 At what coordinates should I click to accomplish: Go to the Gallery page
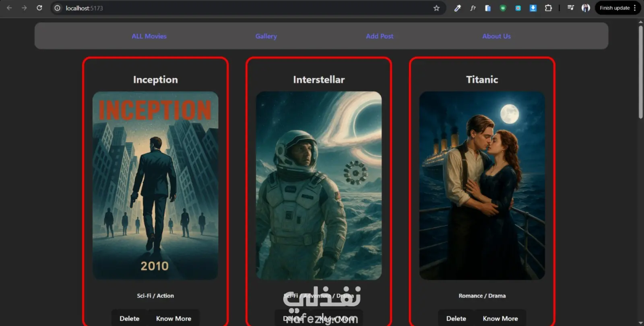click(x=266, y=36)
